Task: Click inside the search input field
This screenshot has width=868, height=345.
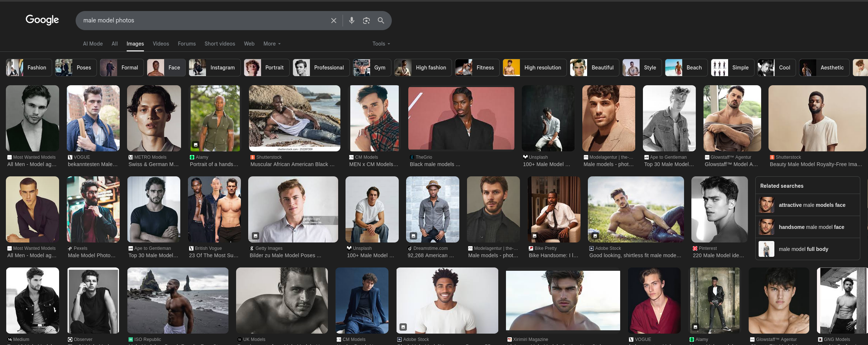Action: (202, 21)
